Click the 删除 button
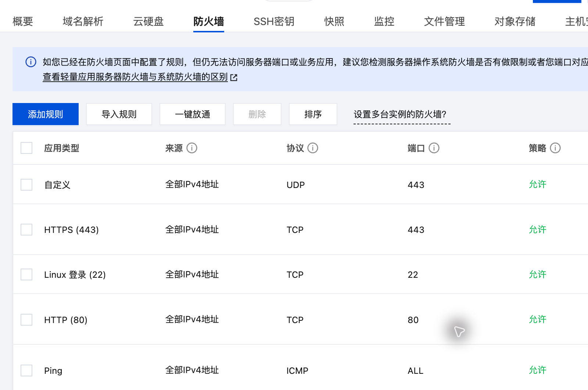The width and height of the screenshot is (588, 390). pyautogui.click(x=257, y=114)
